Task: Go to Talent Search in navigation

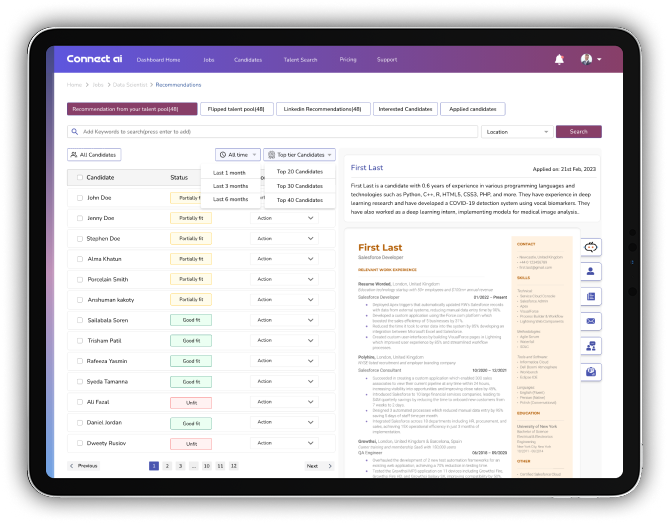Action: 300,60
